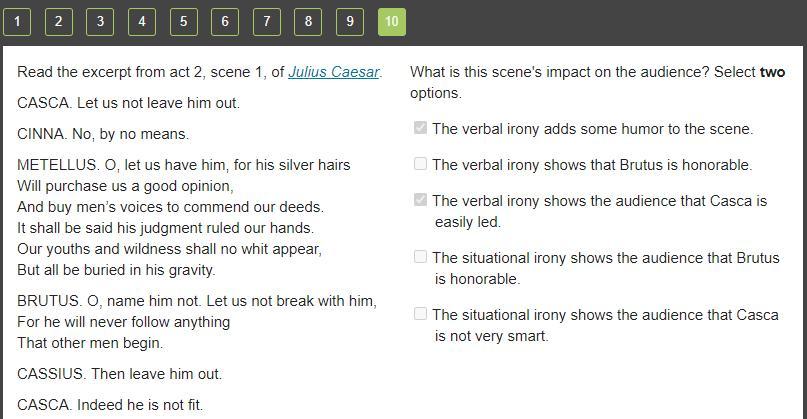Select current question 10 tab
807x419 pixels.
391,21
